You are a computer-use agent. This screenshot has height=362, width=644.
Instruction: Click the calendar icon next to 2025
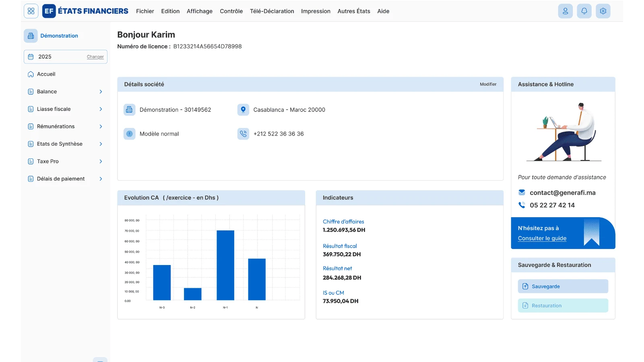pyautogui.click(x=31, y=57)
